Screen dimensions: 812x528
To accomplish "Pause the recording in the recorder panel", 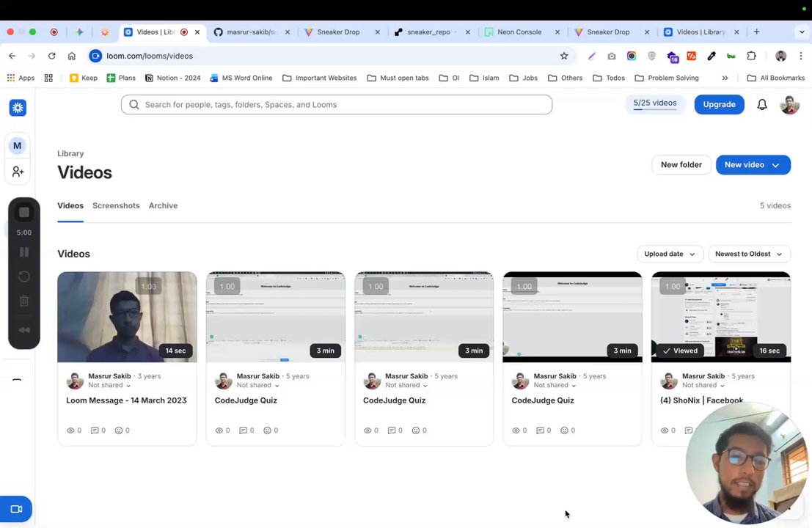I will 23,252.
